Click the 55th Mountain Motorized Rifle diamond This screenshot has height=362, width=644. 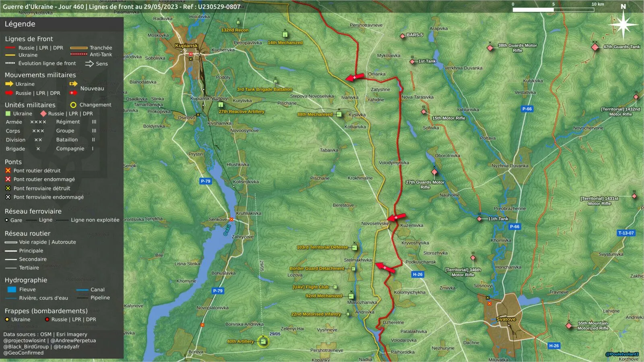coord(569,326)
